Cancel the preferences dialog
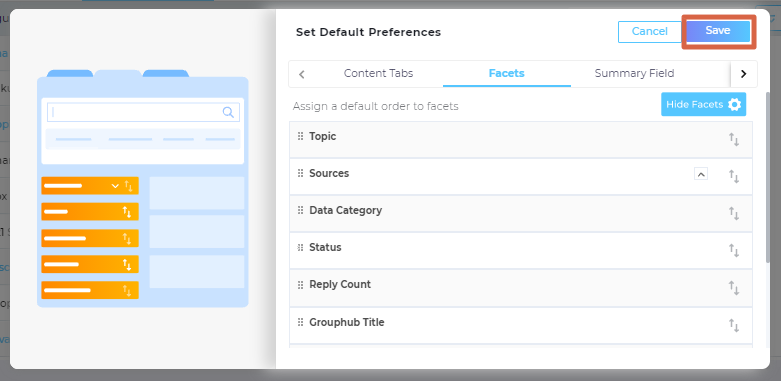The width and height of the screenshot is (781, 381). tap(650, 31)
